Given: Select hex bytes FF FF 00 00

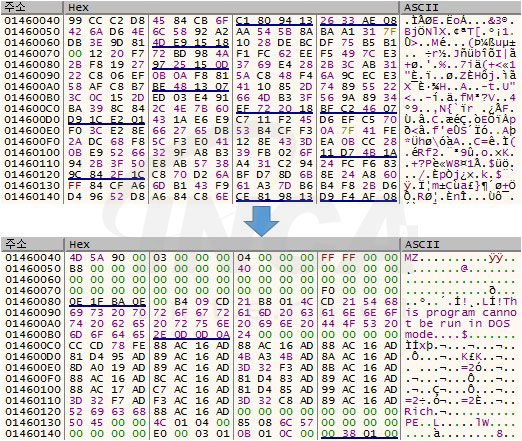Looking at the screenshot, I should pos(359,258).
